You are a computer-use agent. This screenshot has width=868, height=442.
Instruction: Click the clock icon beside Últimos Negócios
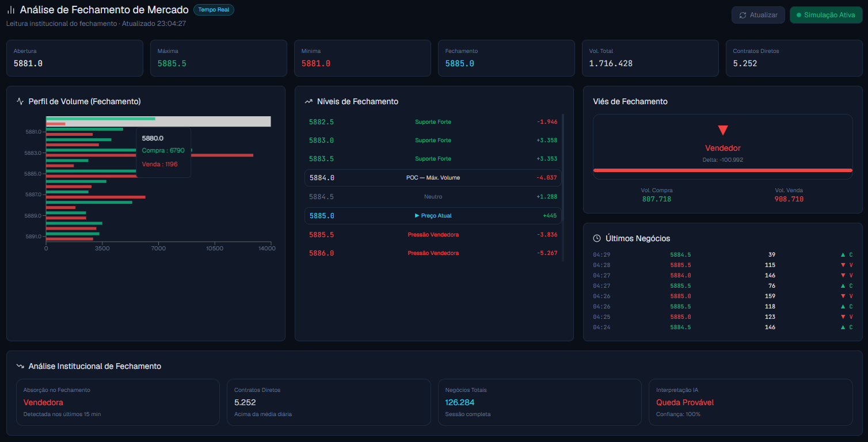pos(597,238)
